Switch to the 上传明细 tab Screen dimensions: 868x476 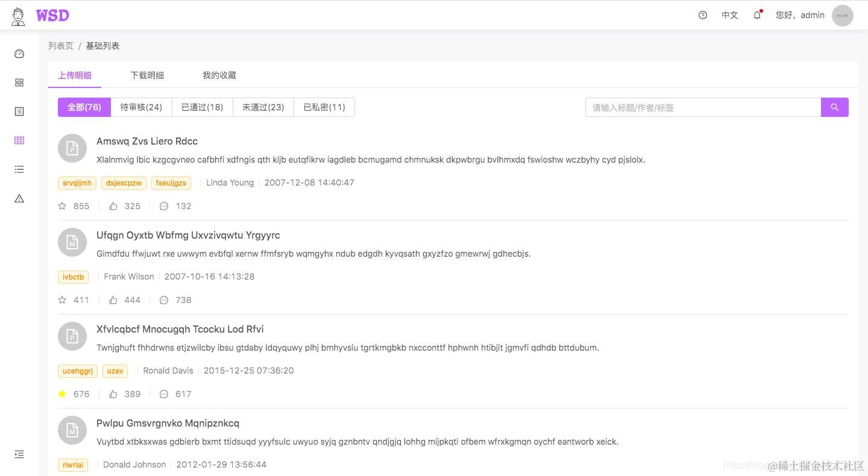point(75,75)
